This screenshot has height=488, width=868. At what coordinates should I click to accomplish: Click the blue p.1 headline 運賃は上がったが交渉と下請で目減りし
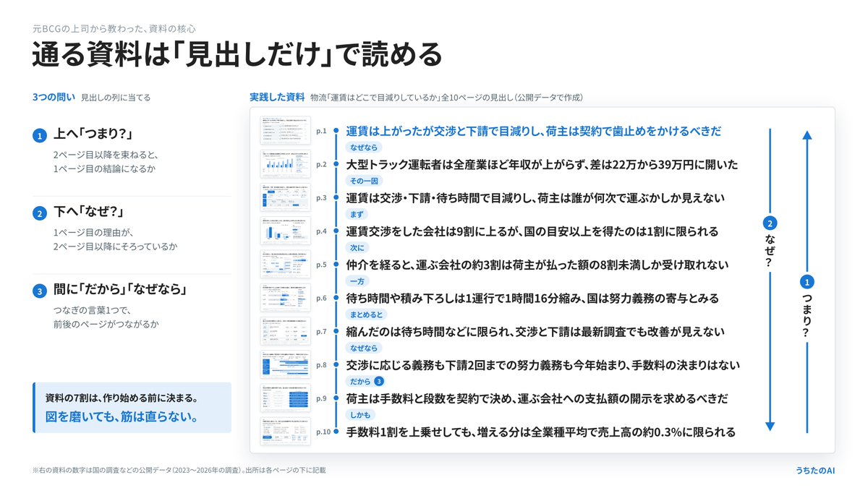(x=534, y=131)
